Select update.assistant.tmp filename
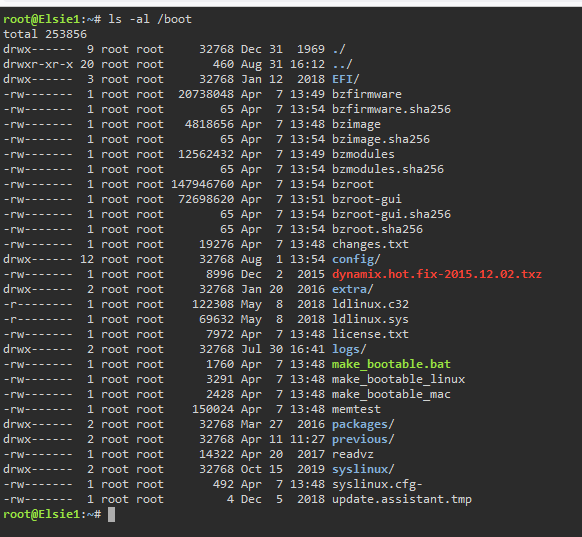582x537 pixels. point(402,499)
